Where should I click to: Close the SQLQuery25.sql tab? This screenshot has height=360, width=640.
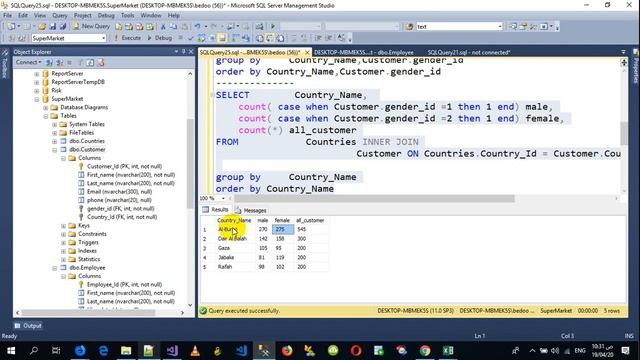[x=307, y=52]
